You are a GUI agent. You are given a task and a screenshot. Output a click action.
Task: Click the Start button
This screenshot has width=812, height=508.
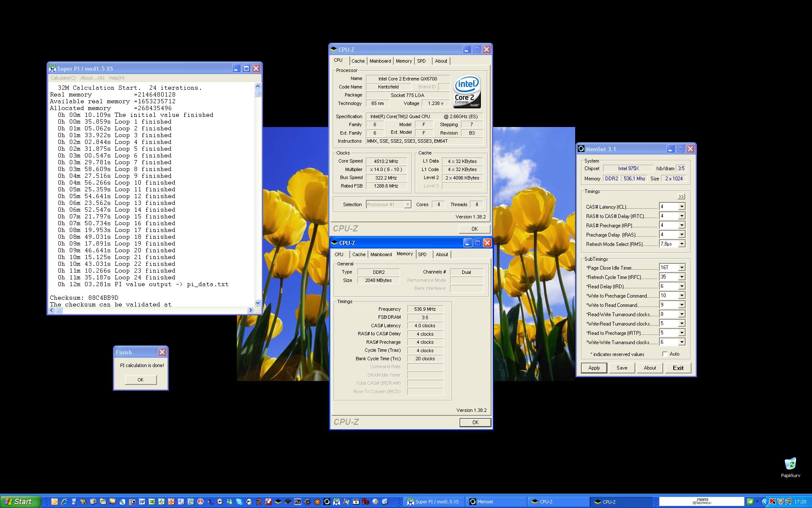point(20,502)
